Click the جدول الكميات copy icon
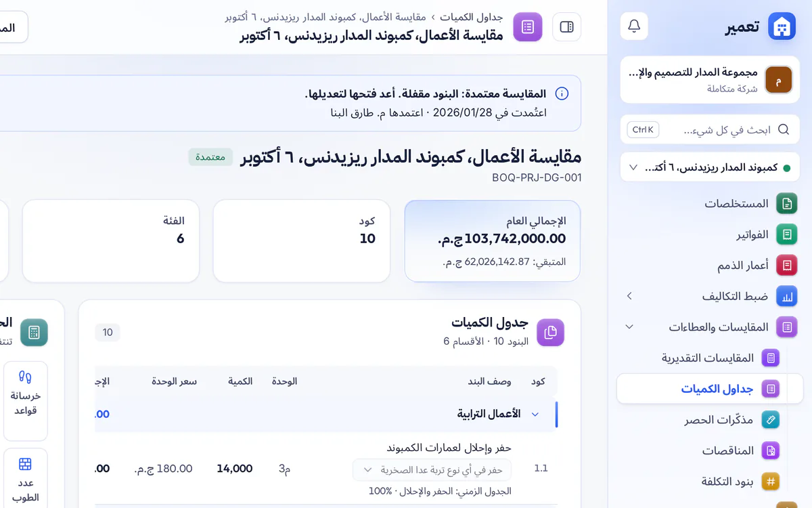 550,332
